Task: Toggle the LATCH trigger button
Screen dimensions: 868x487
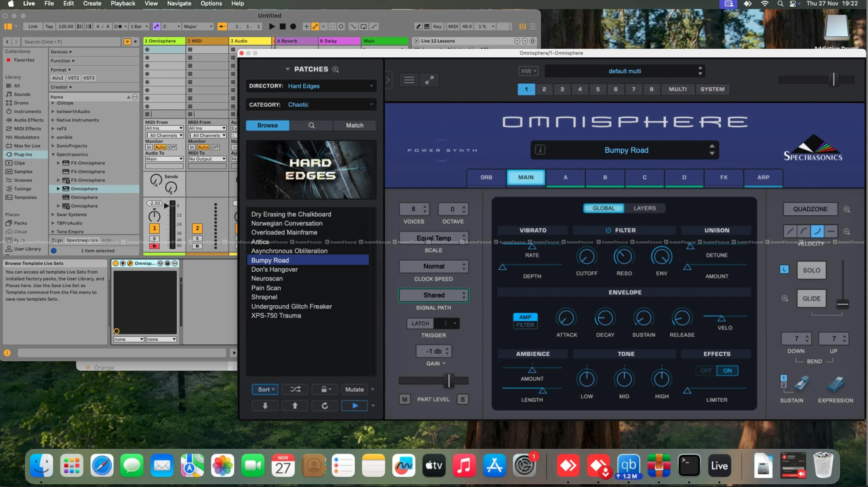Action: click(420, 323)
